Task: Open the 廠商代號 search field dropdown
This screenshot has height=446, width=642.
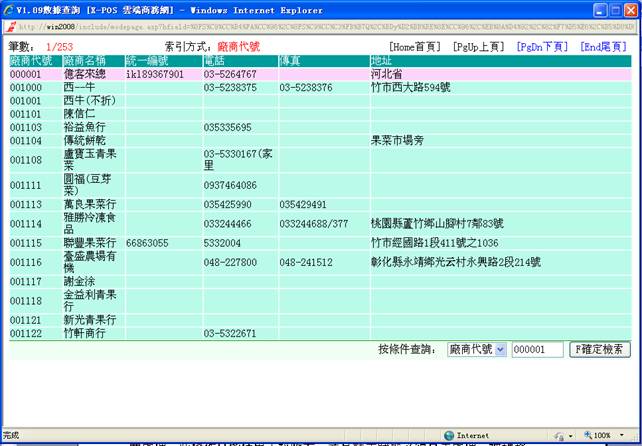Action: tap(500, 350)
